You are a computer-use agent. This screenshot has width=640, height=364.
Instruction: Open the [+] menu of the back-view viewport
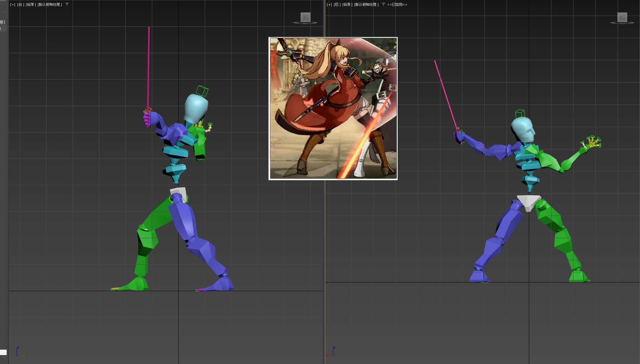pos(329,4)
